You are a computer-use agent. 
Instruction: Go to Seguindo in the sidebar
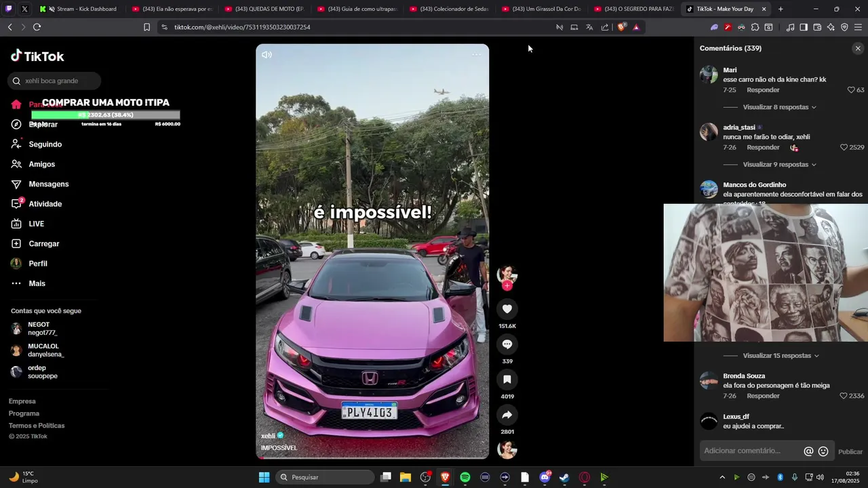(x=45, y=144)
